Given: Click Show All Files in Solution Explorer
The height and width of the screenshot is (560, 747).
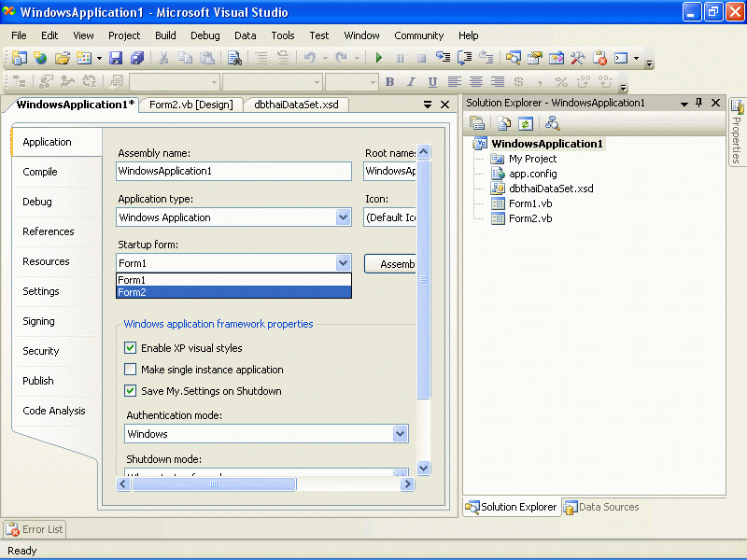Looking at the screenshot, I should 504,123.
